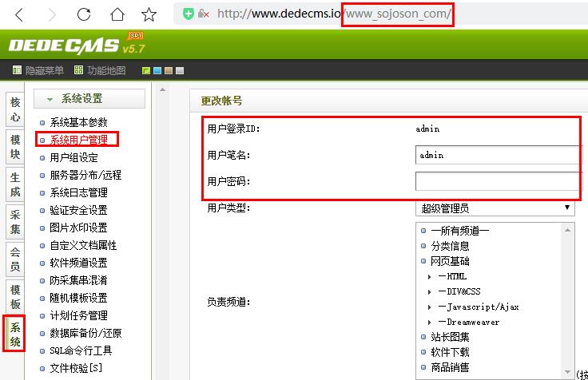This screenshot has height=380, width=588.
Task: Click the address bar URL
Action: tap(334, 14)
